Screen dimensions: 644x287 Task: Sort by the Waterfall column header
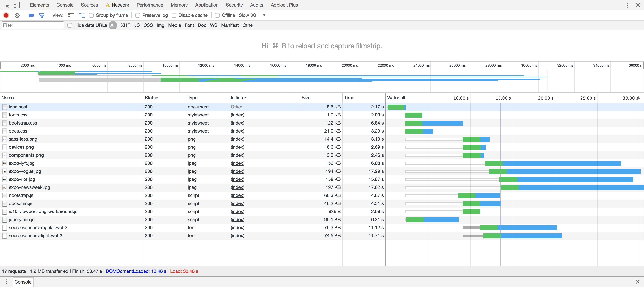coord(396,98)
